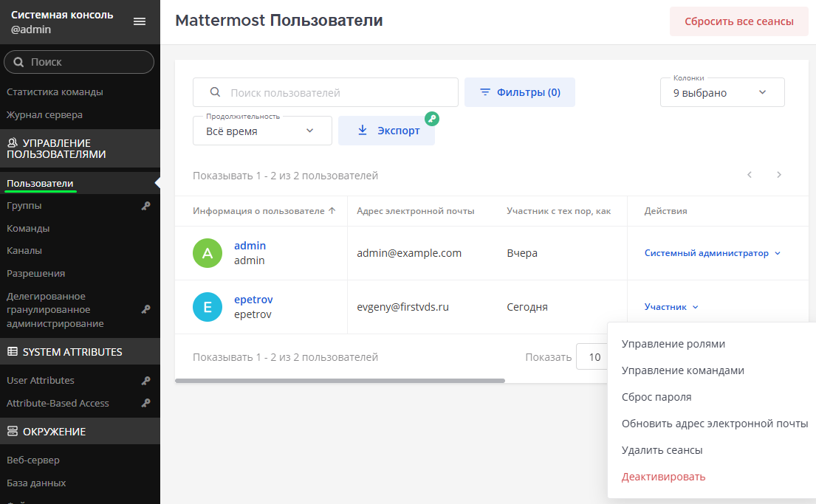816x504 pixels.
Task: Open the admin user profile link
Action: pyautogui.click(x=250, y=246)
